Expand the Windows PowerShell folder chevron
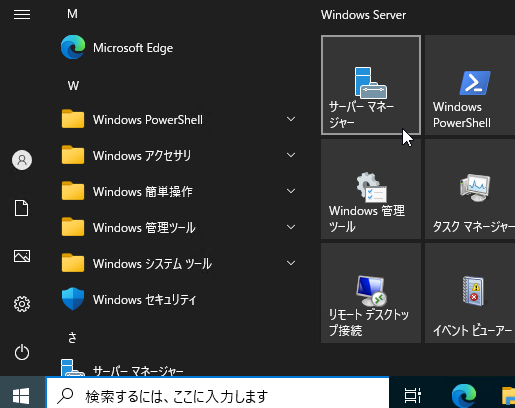Image resolution: width=515 pixels, height=408 pixels. 291,119
